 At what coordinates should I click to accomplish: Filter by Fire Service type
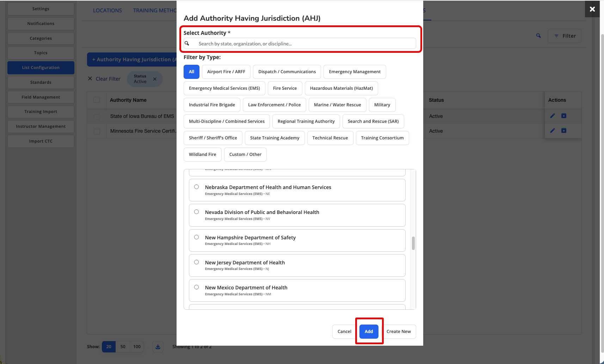point(285,88)
